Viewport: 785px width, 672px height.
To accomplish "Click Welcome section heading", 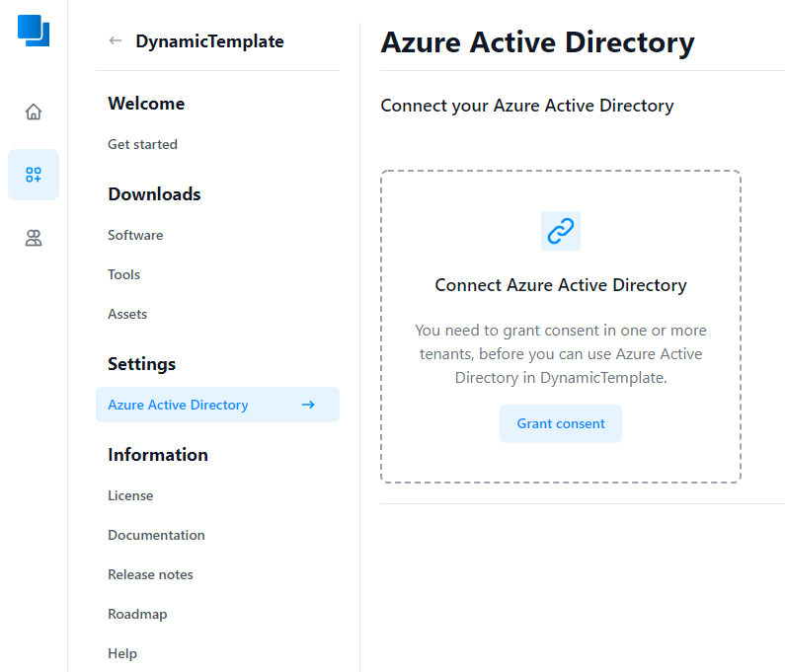I will coord(146,103).
